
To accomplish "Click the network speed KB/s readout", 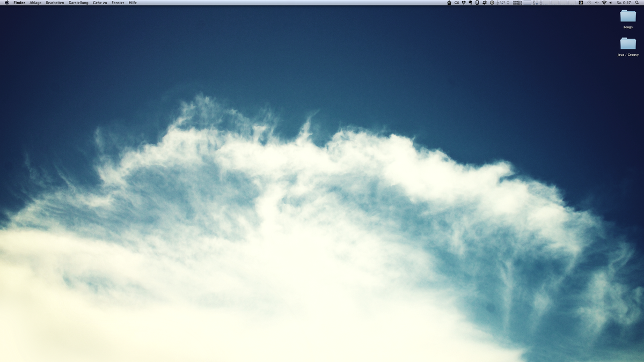I will (517, 3).
